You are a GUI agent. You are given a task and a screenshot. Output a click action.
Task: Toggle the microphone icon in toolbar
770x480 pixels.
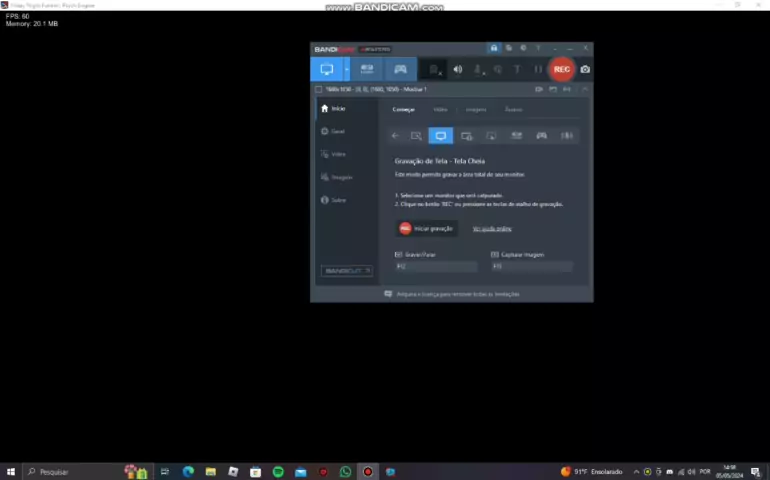coord(478,70)
